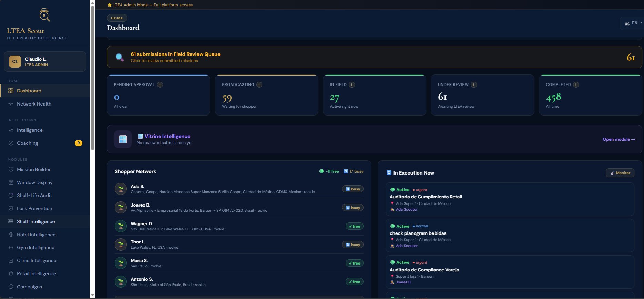644x299 pixels.
Task: Click Vitrine Intelligence title link
Action: [x=167, y=136]
